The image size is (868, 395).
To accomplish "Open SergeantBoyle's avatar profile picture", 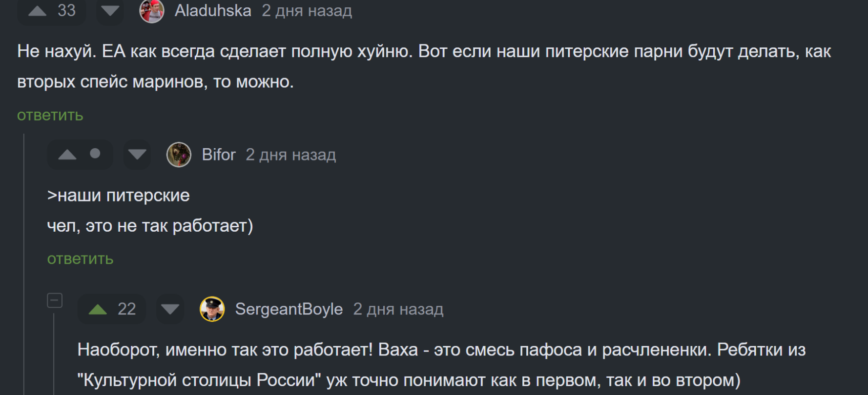I will coord(212,309).
